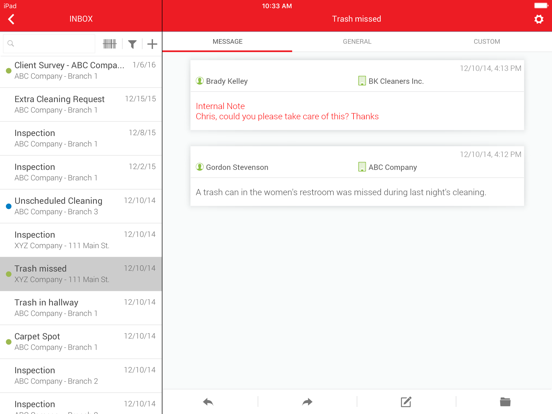Click BK Cleaners Inc. label

point(396,81)
